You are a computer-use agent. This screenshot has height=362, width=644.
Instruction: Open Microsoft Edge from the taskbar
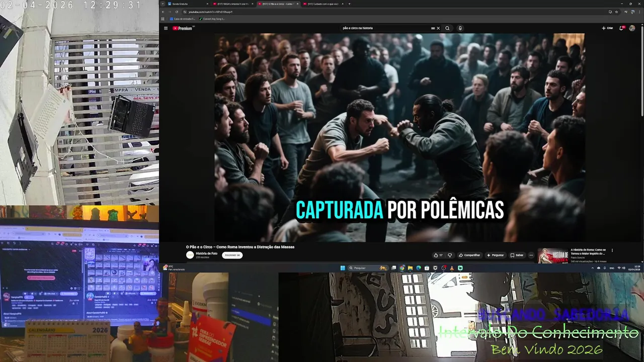click(418, 268)
